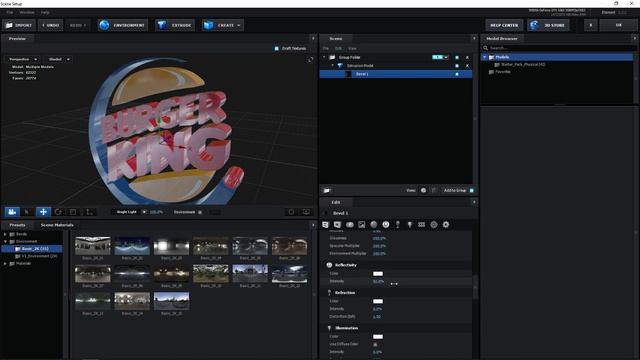Toggle the Add to Group checkbox

point(471,191)
